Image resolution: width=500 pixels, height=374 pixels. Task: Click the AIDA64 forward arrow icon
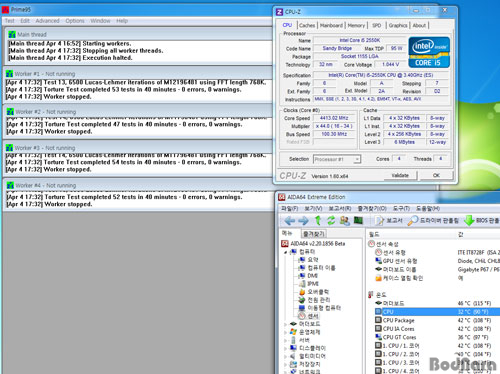pos(303,221)
